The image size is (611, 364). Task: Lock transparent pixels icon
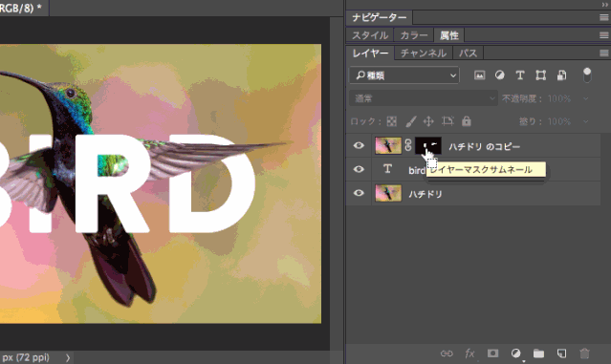point(392,121)
